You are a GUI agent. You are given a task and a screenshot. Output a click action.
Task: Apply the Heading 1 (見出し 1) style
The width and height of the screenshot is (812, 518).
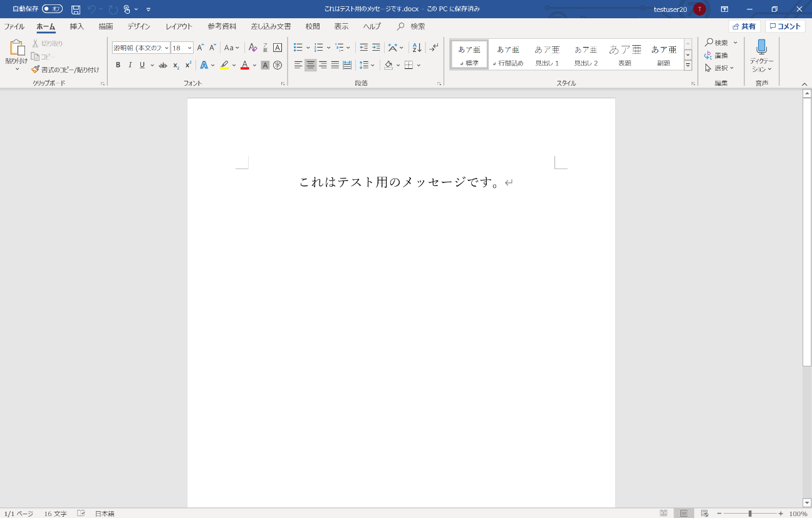(547, 55)
